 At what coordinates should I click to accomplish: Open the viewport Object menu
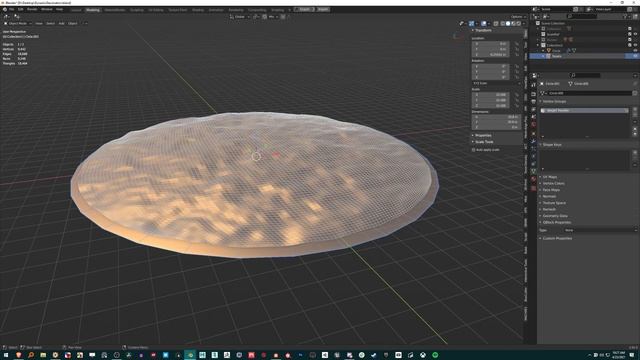(x=73, y=23)
